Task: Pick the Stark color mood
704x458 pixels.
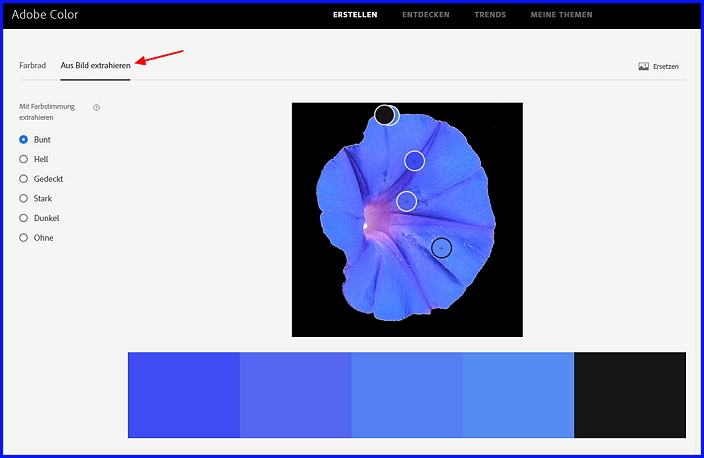Action: [24, 199]
